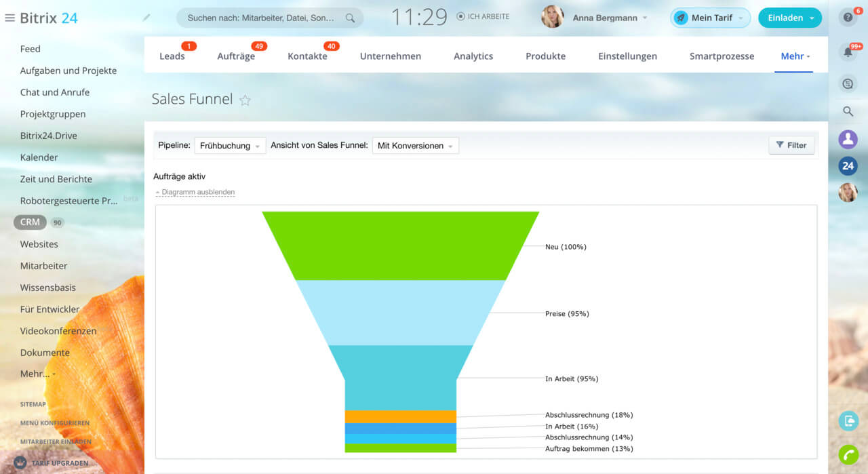Open the Mit Konversionen view dropdown

click(x=415, y=146)
